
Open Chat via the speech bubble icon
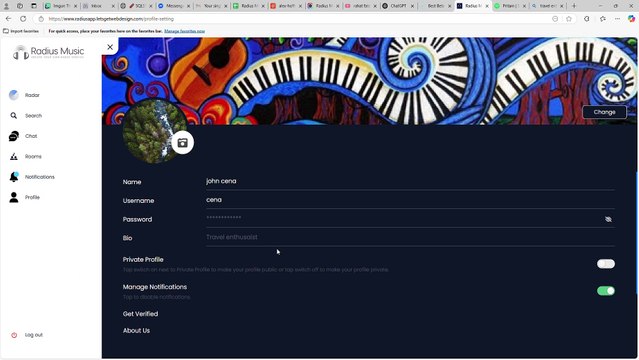point(13,136)
